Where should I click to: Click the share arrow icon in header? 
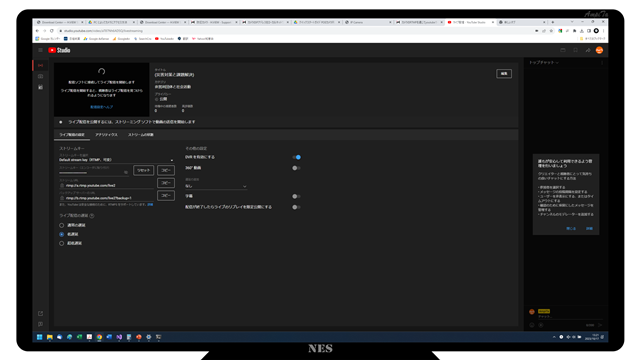[588, 50]
